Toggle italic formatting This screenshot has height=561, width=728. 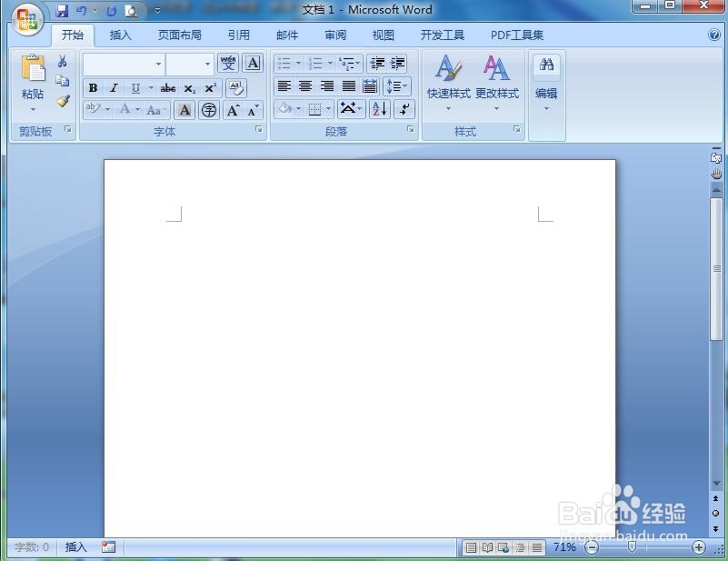click(114, 88)
